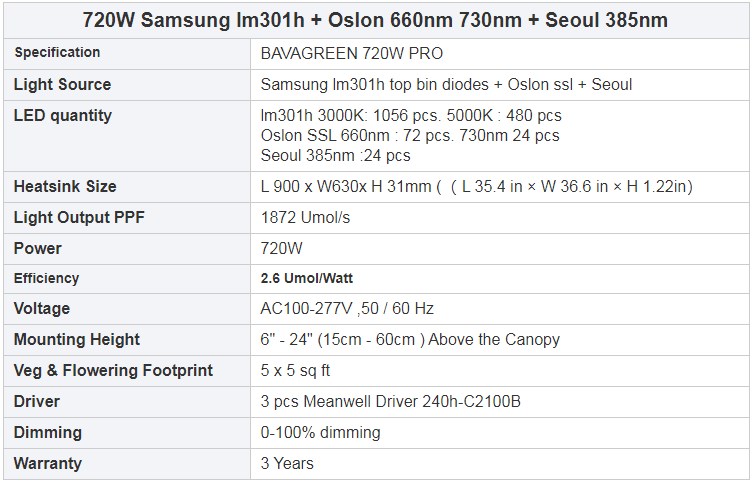The height and width of the screenshot is (481, 752).
Task: Select the Heatsink Size label
Action: click(65, 186)
